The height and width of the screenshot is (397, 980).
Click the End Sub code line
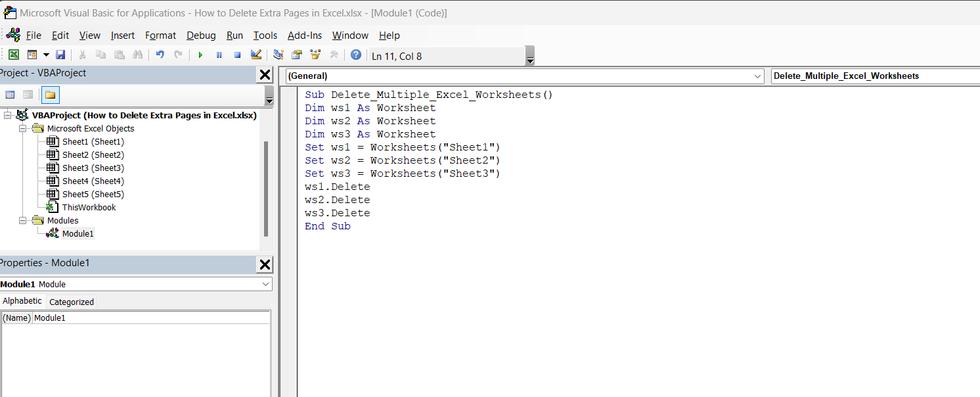tap(328, 226)
